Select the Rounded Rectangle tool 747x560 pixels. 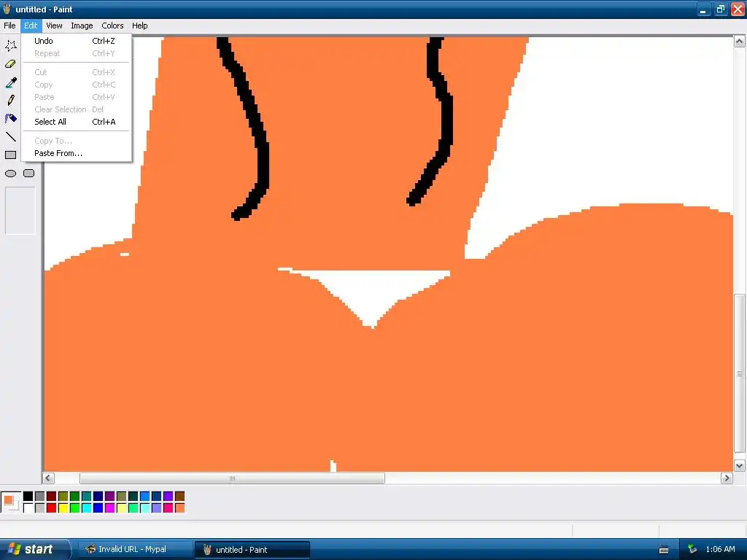29,174
